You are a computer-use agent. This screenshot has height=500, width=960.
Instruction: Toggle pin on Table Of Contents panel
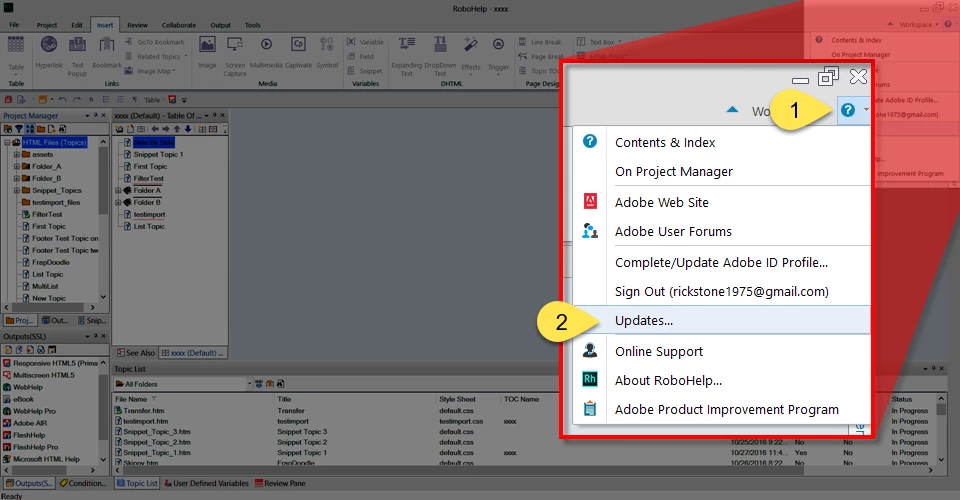coord(214,115)
